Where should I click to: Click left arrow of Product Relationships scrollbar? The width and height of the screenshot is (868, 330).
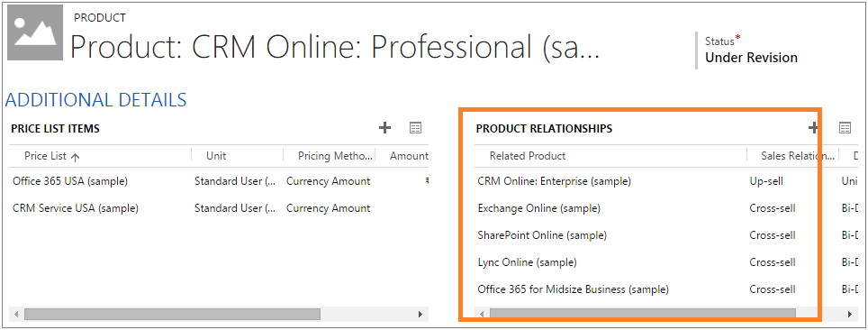(482, 315)
